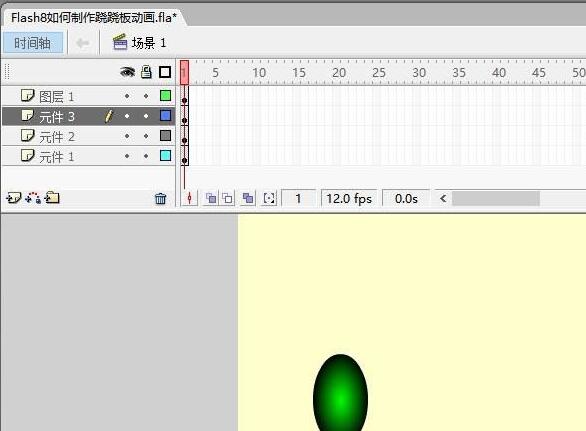
Task: Click the Insert Layer icon
Action: pos(13,198)
